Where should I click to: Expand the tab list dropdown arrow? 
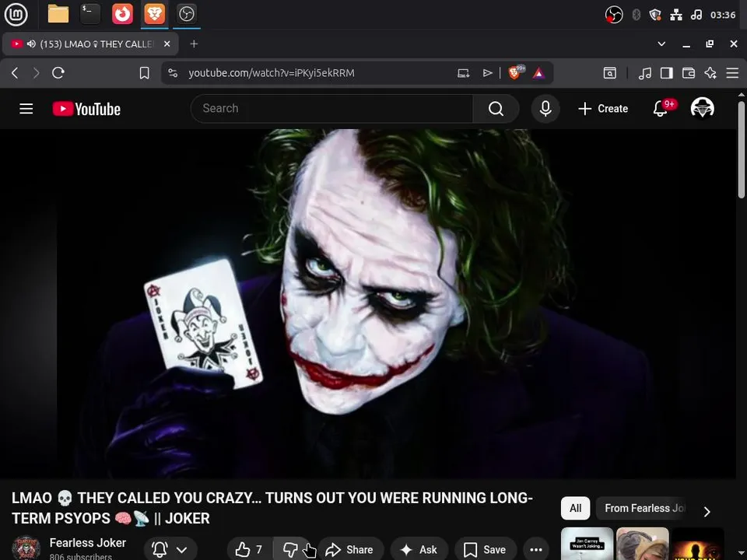click(x=661, y=44)
